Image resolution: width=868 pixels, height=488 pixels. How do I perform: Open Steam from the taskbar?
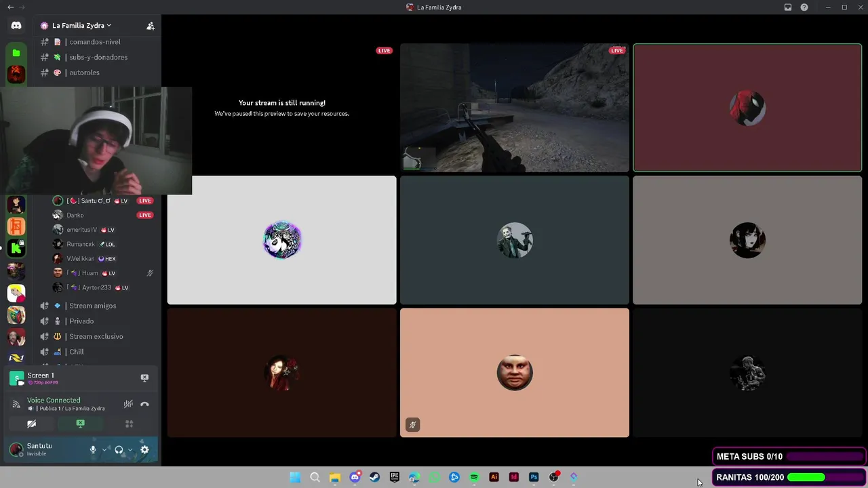(x=374, y=477)
